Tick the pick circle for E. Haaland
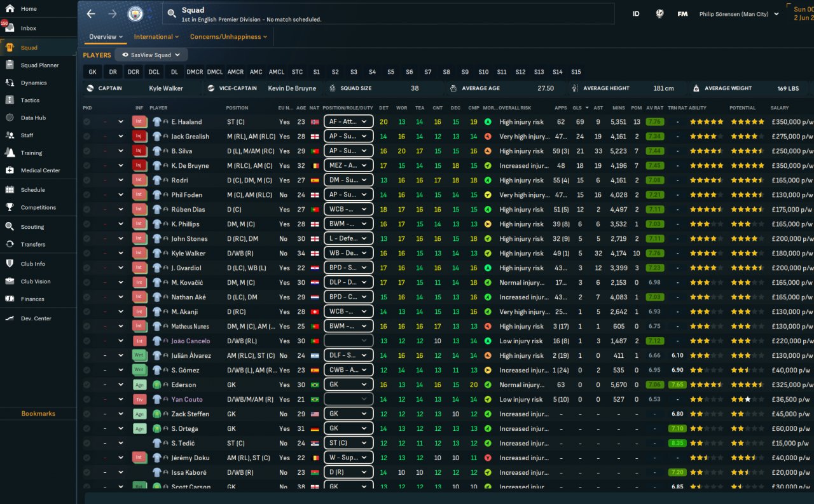The image size is (814, 504). [86, 122]
